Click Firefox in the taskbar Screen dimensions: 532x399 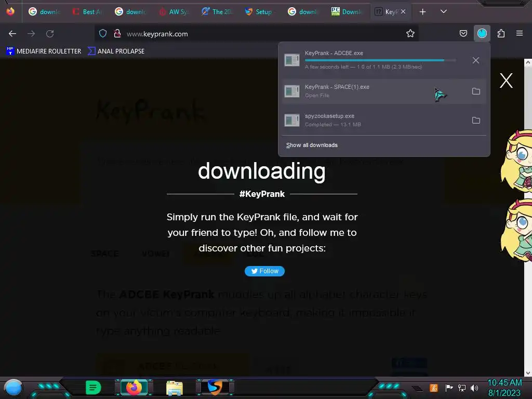(134, 388)
